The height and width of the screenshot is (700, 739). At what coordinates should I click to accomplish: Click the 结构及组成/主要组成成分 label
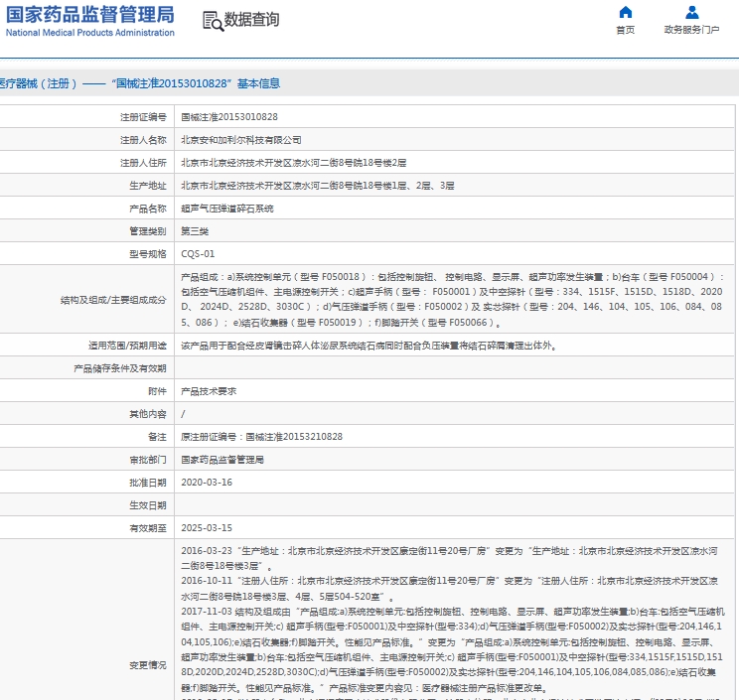113,300
